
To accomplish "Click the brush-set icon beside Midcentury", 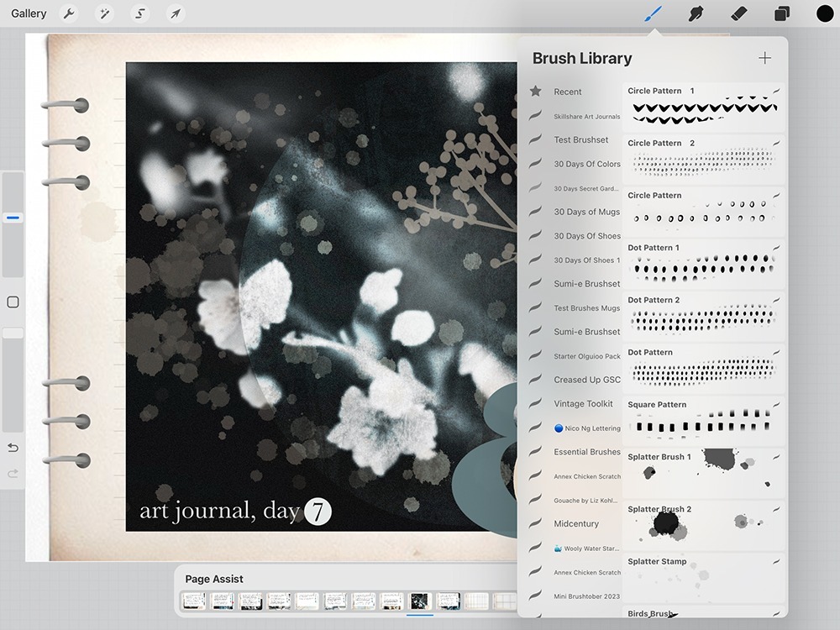I will 535,523.
